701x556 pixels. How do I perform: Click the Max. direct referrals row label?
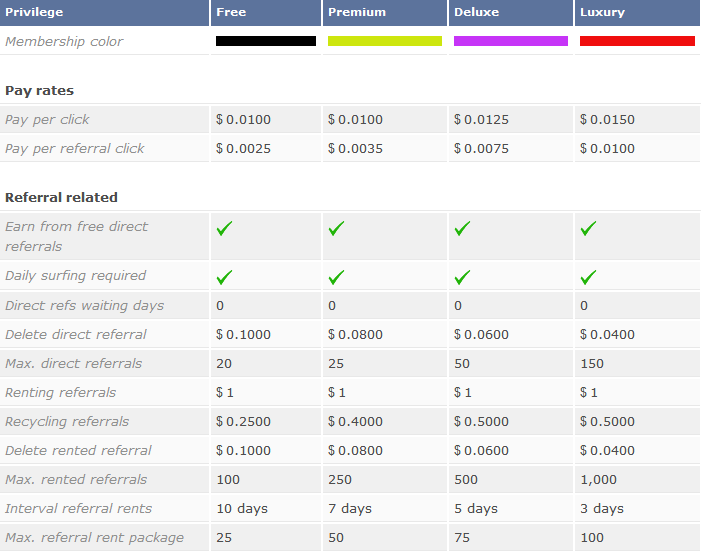[73, 364]
